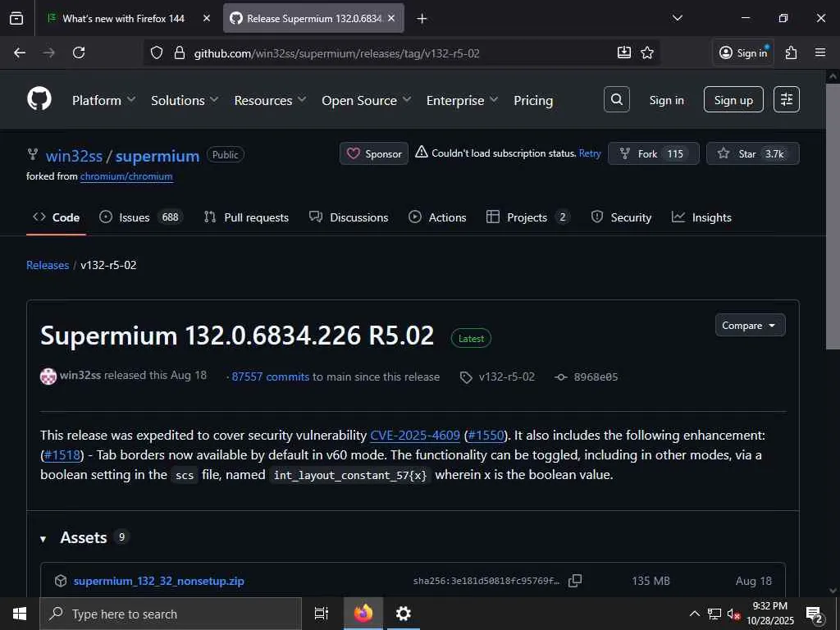Click the GitHub Octocat home logo
This screenshot has height=630, width=840.
point(39,99)
